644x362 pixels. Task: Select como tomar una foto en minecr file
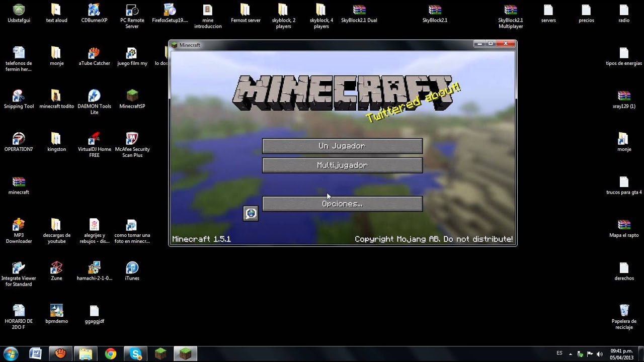(132, 231)
